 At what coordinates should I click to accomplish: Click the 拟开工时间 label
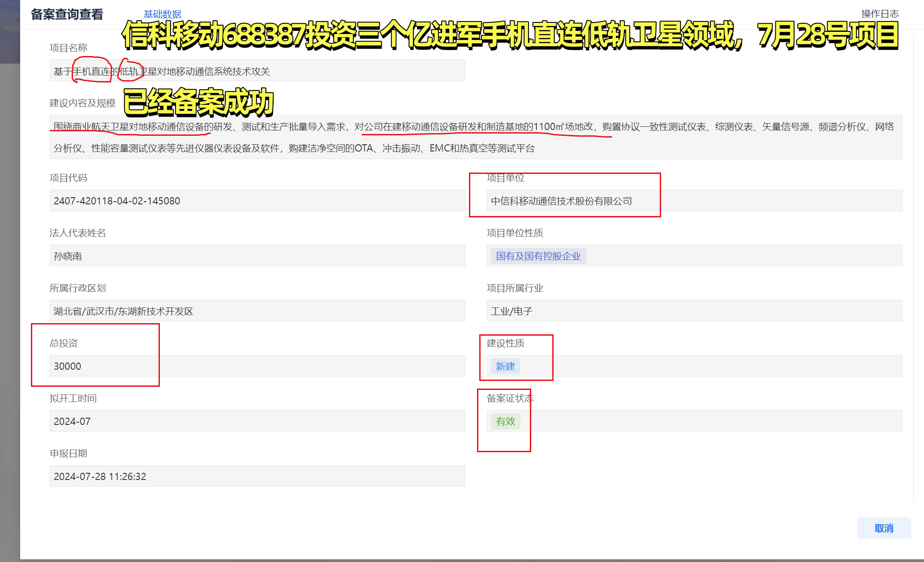point(73,398)
